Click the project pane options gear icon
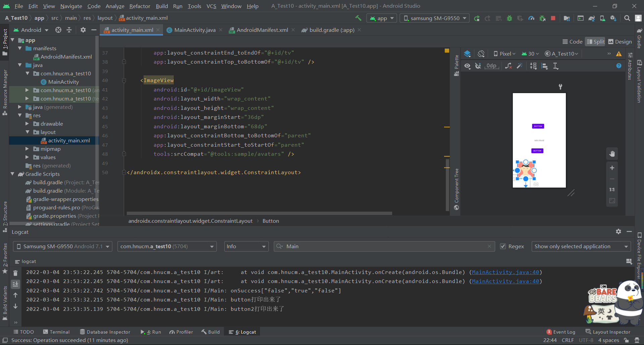The width and height of the screenshot is (644, 345). pos(83,30)
